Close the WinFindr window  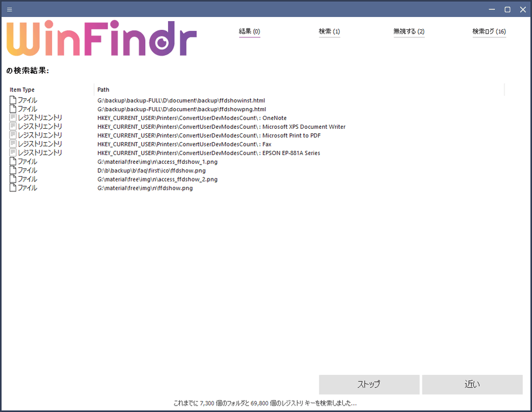523,9
